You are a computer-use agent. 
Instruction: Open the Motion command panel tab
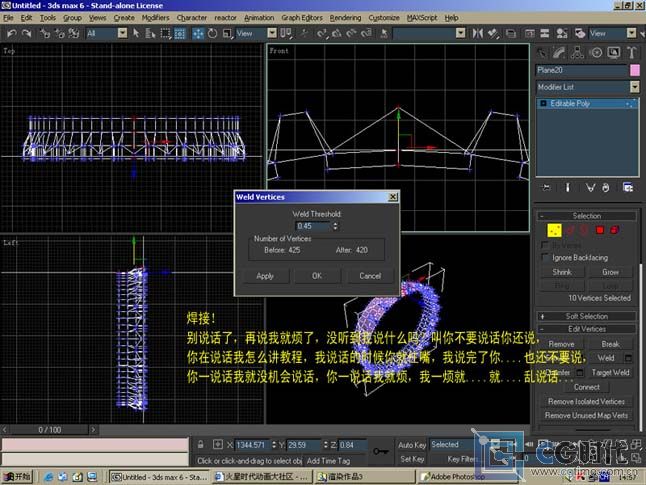[x=596, y=52]
